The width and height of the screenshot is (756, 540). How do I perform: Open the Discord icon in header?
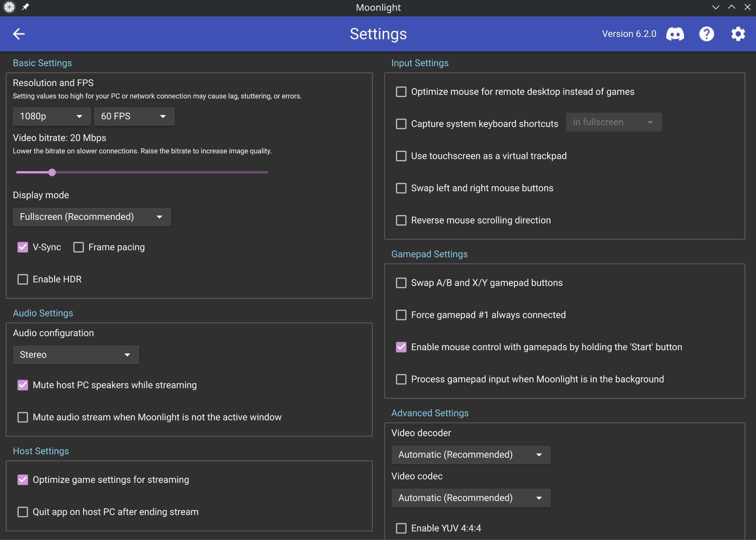tap(675, 34)
